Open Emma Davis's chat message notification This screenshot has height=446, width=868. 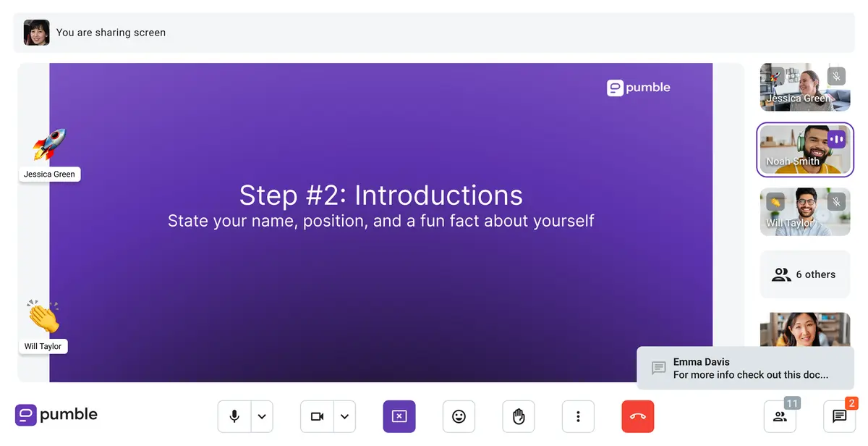click(745, 368)
